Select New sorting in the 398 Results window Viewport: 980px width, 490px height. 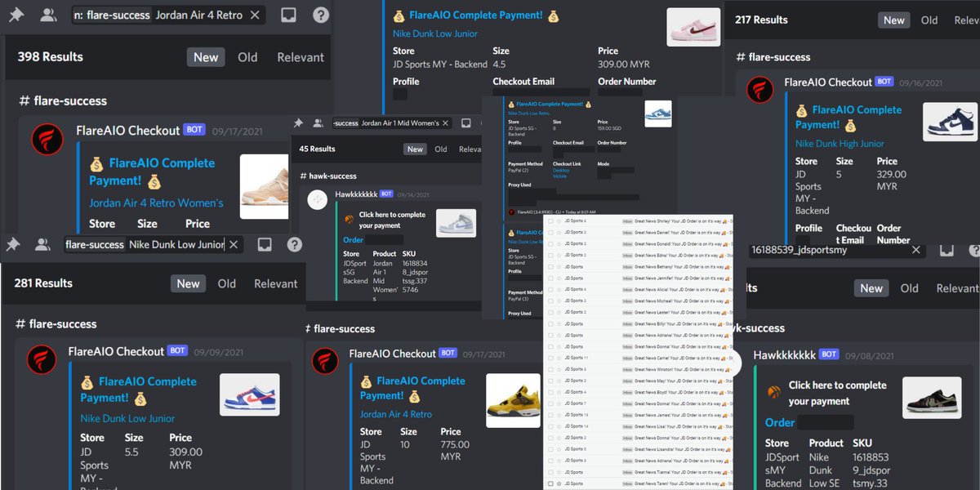206,57
